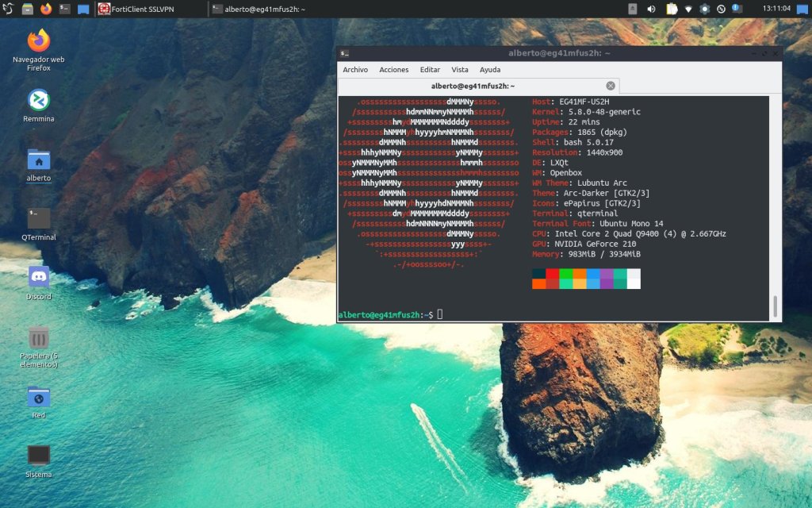Expand the Vista menu
The height and width of the screenshot is (508, 812).
[460, 70]
